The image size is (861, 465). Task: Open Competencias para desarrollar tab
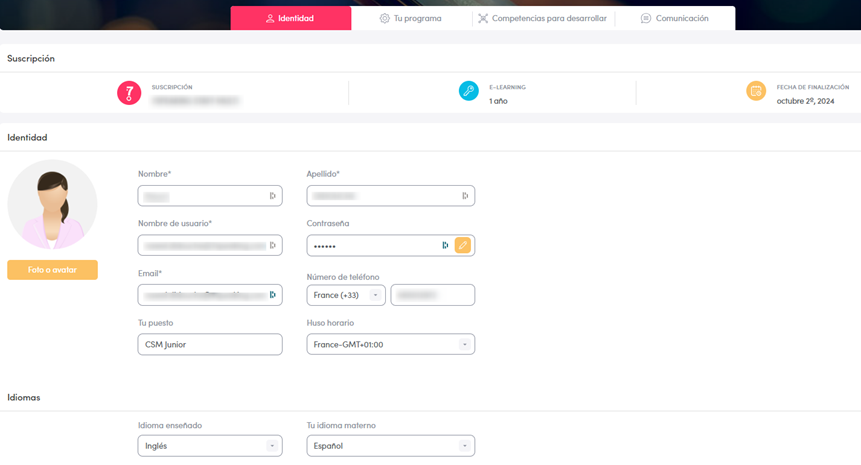click(x=543, y=18)
